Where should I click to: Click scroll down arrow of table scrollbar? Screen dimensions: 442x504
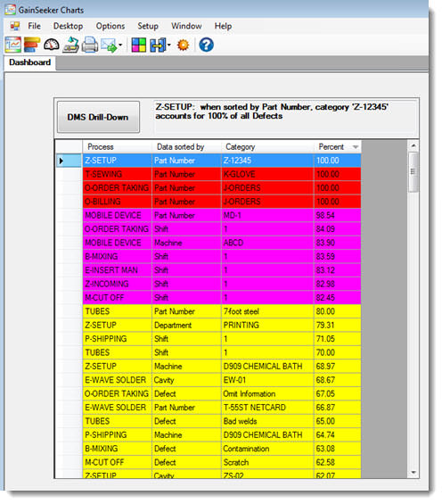pos(413,473)
